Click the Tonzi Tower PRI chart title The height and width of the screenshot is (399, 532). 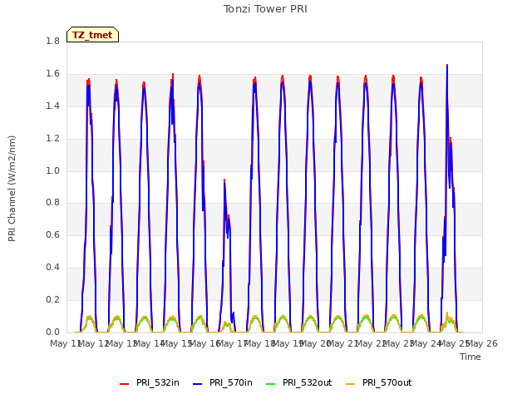click(x=265, y=9)
